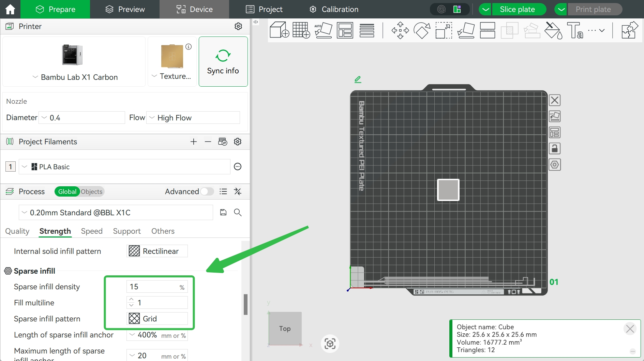
Task: Select the Rotate tool
Action: click(422, 30)
